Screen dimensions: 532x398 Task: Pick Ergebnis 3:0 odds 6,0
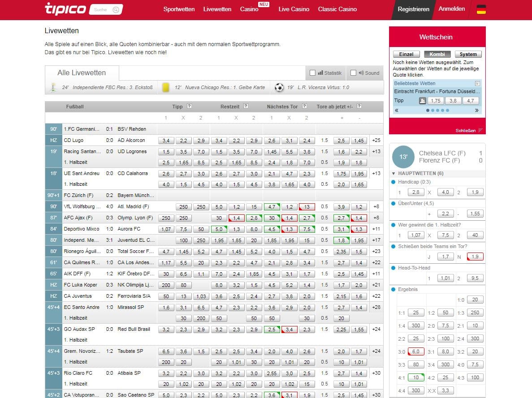tap(415, 352)
